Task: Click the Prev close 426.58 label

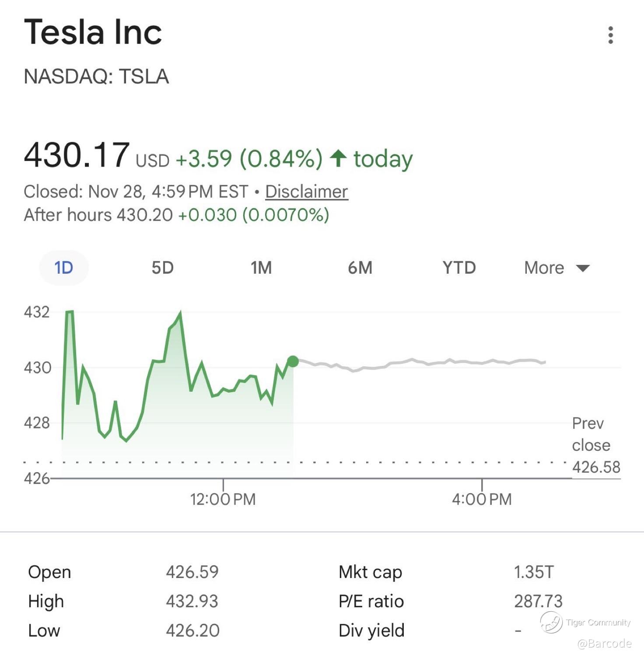Action: pyautogui.click(x=595, y=445)
